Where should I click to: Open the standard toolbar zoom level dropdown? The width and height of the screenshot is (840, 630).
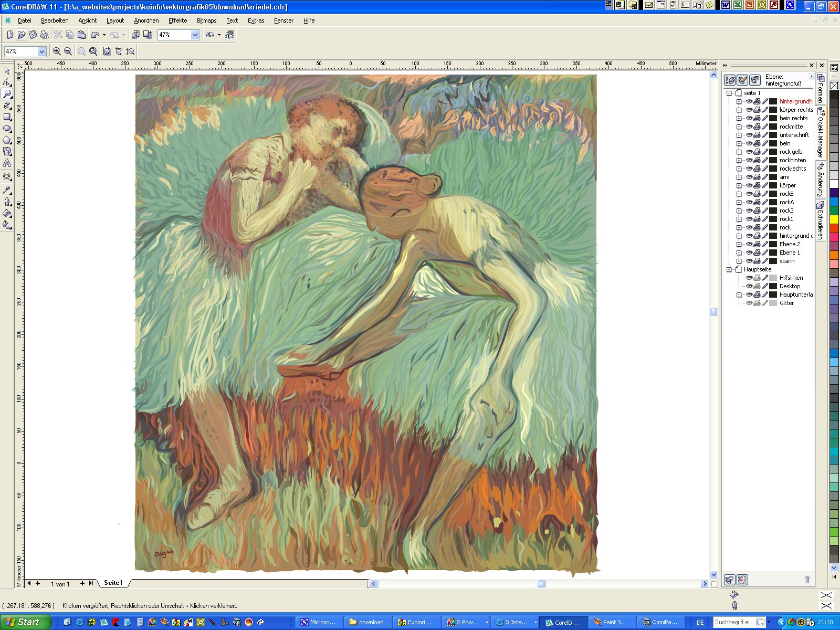point(195,35)
